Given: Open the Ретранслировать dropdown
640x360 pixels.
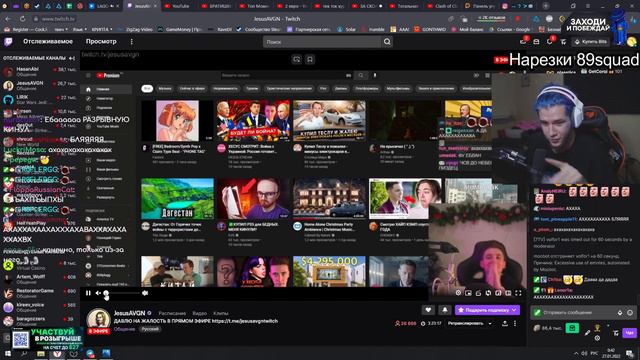Looking at the screenshot, I should (469, 324).
